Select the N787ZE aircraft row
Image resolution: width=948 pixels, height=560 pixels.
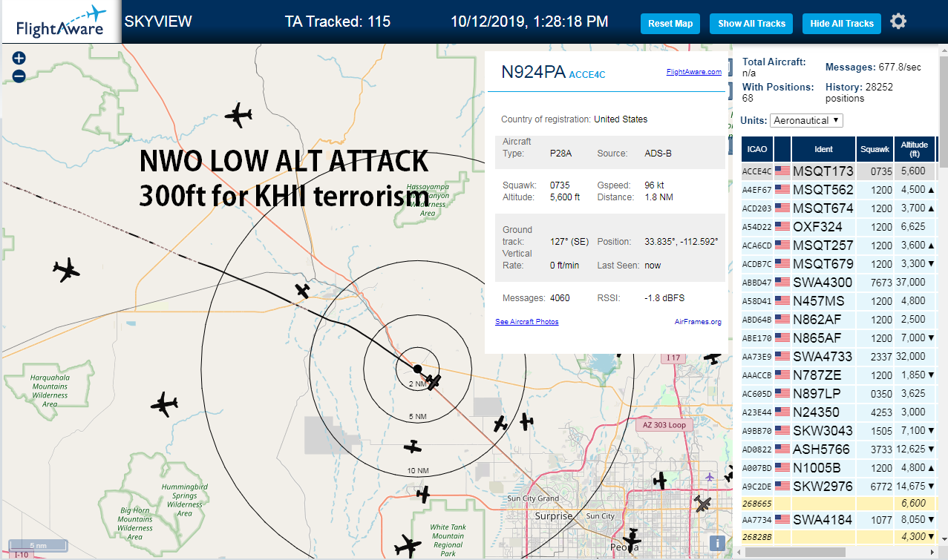pos(839,375)
